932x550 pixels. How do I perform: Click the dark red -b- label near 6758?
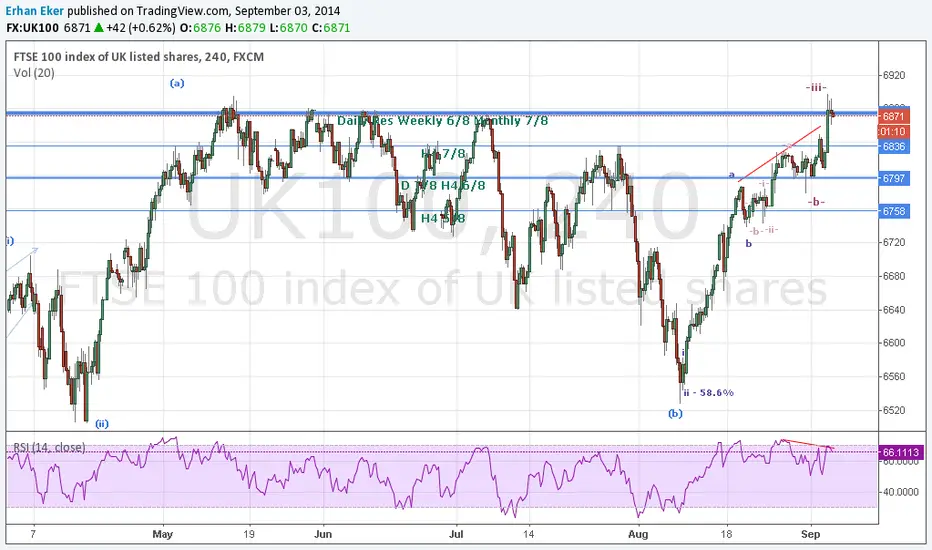(x=816, y=202)
